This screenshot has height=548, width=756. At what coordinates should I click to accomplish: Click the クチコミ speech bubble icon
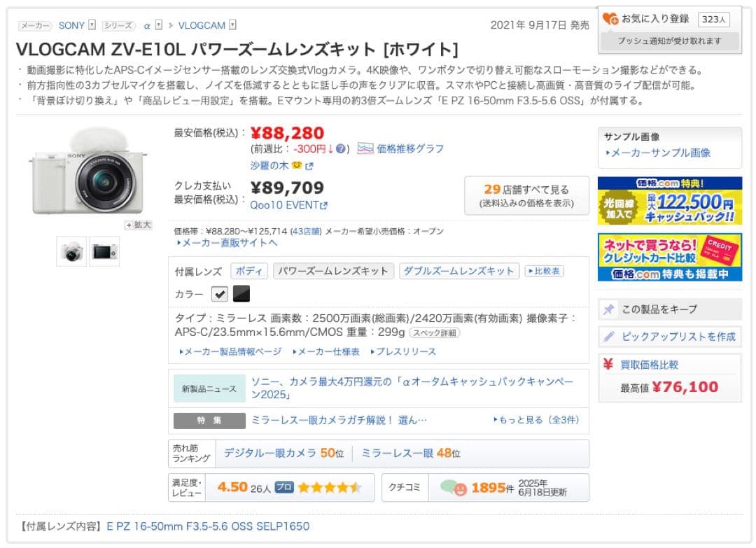pyautogui.click(x=454, y=487)
